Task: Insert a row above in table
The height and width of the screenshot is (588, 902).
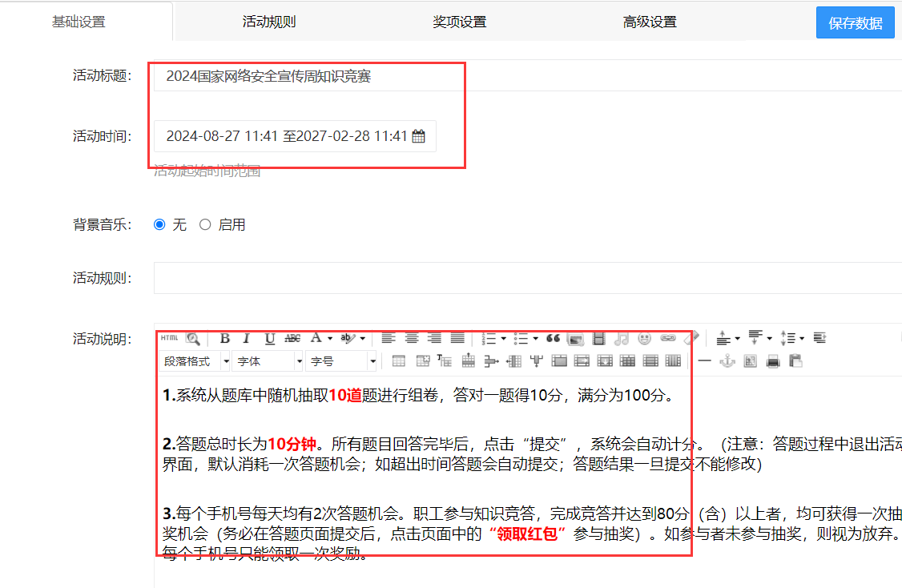Action: pyautogui.click(x=469, y=360)
